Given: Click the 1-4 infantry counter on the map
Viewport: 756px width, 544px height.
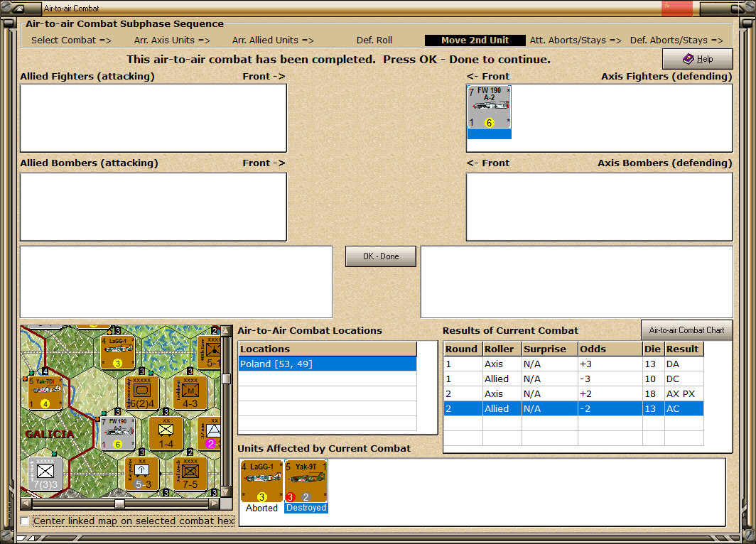Looking at the screenshot, I should coord(166,433).
